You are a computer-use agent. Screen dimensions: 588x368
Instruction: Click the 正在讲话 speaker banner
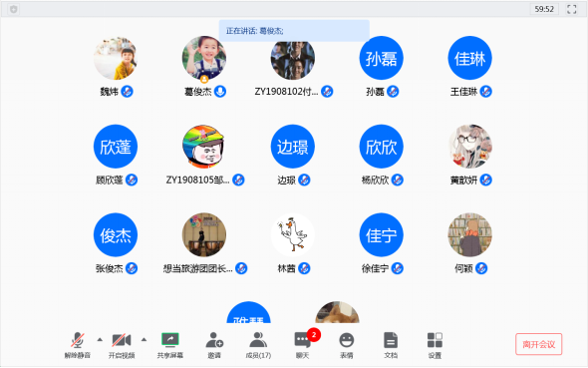tap(294, 31)
